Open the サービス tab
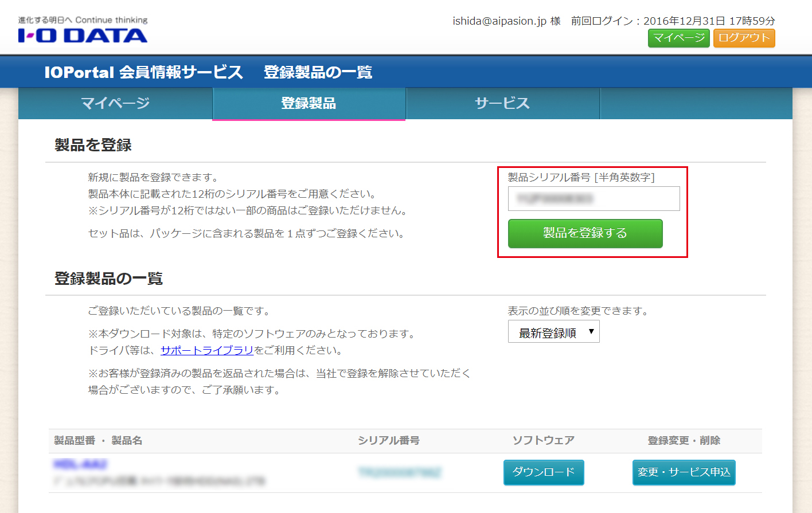 [503, 103]
